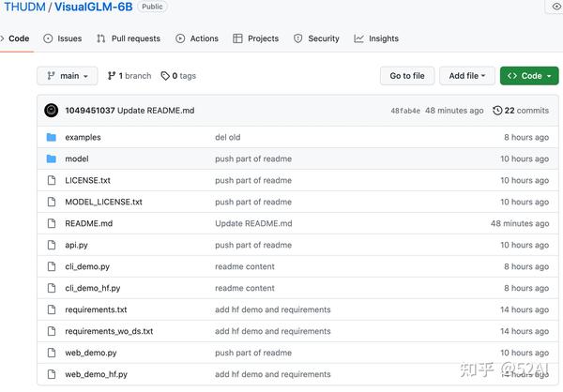Viewport: 563px width, 392px height.
Task: Click the api.py file icon
Action: pos(52,245)
